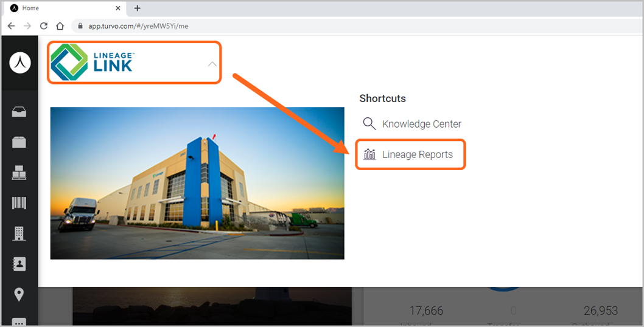
Task: Open the contacts book icon in the sidebar
Action: (19, 264)
